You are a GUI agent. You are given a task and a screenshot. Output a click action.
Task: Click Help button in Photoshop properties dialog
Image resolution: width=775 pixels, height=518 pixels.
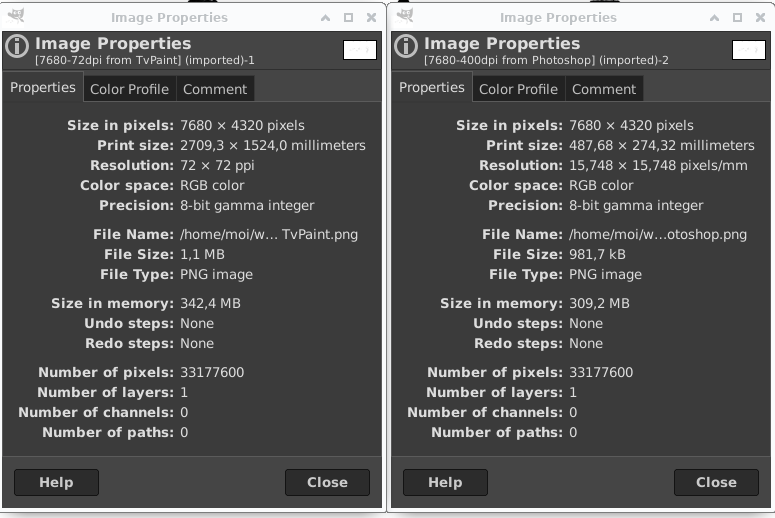[445, 482]
